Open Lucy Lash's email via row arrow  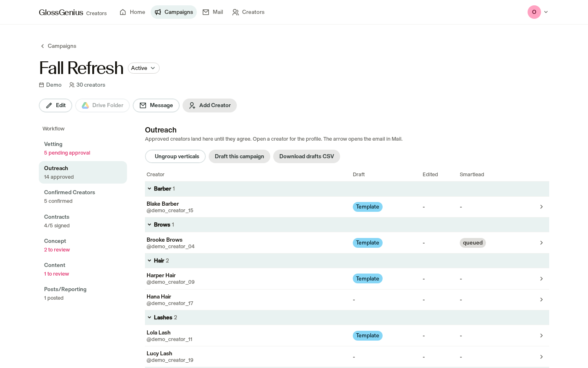[x=541, y=357]
